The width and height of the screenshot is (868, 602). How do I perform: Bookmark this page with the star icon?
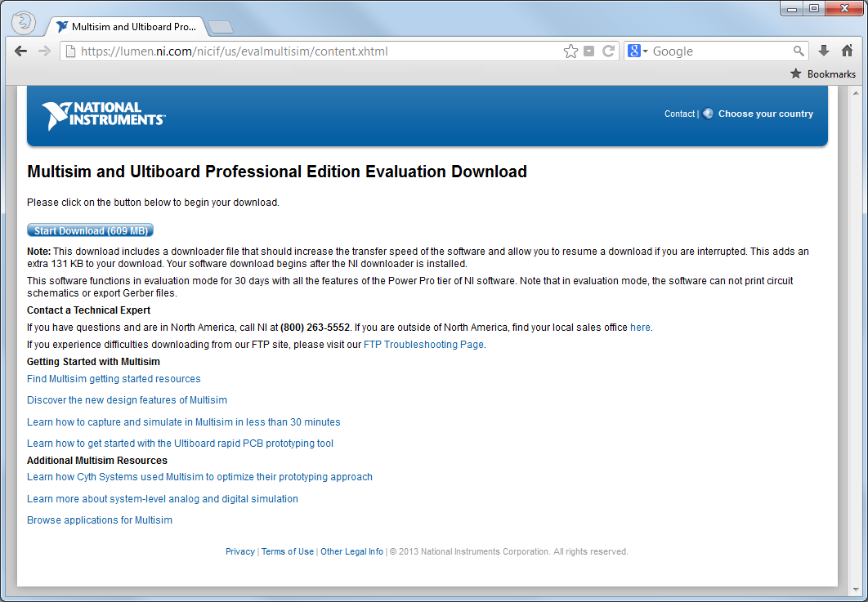[x=570, y=51]
